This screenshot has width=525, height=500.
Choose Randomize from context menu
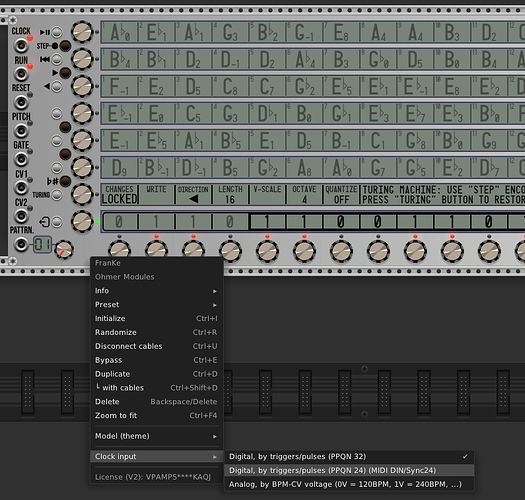coord(156,332)
